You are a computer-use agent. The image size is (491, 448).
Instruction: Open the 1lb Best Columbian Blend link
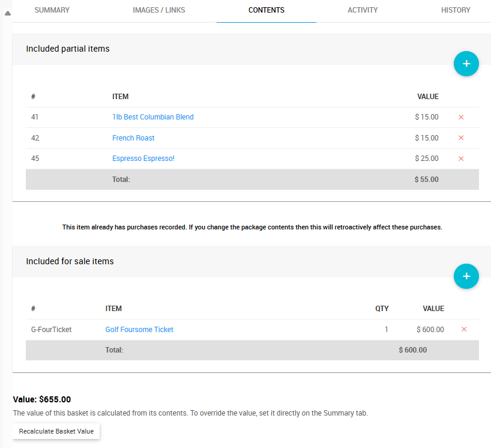[152, 117]
